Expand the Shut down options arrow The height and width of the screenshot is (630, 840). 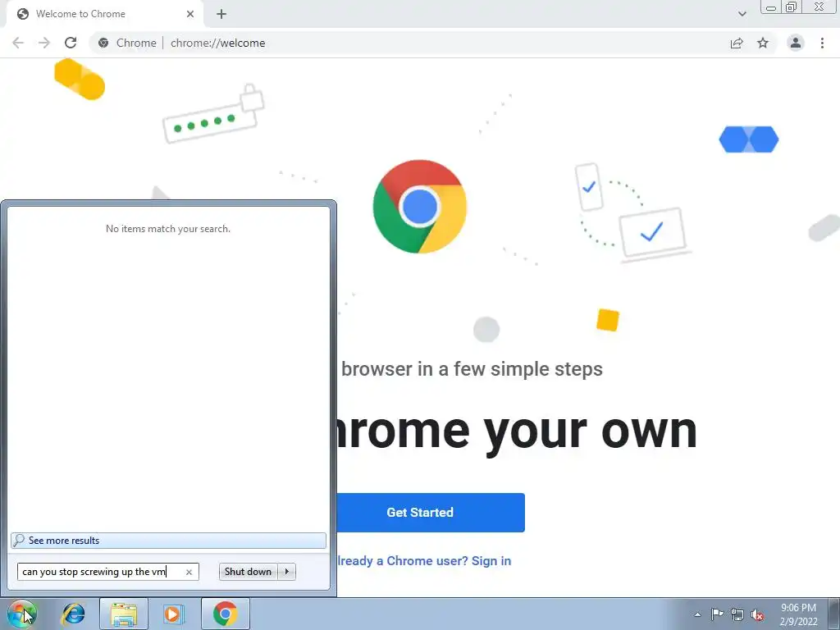[287, 572]
